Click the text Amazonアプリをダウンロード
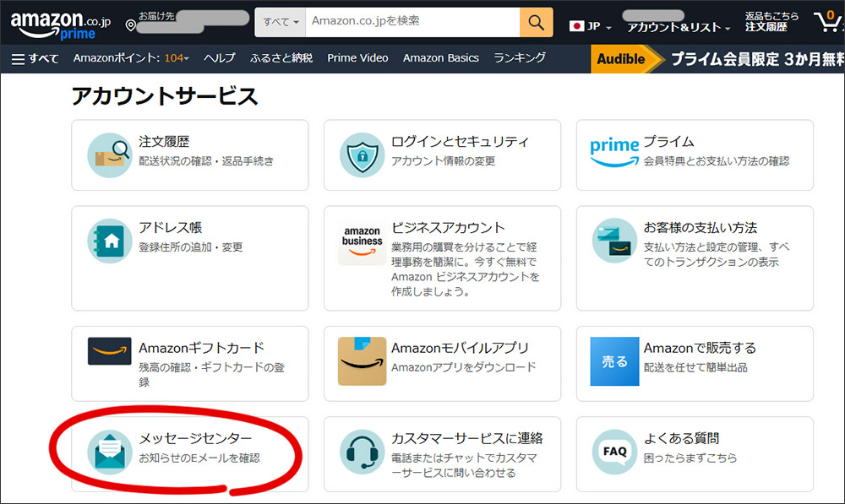This screenshot has width=845, height=504. [463, 367]
